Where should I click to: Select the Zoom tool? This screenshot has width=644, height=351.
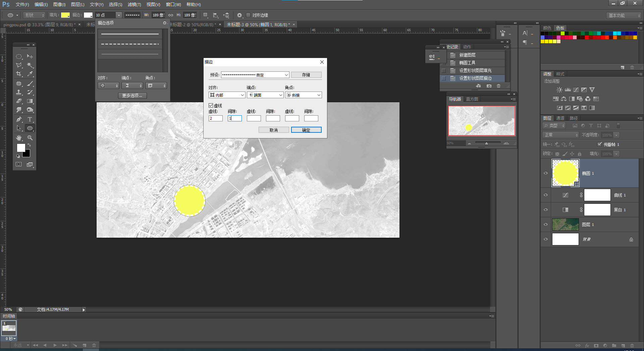[x=30, y=138]
